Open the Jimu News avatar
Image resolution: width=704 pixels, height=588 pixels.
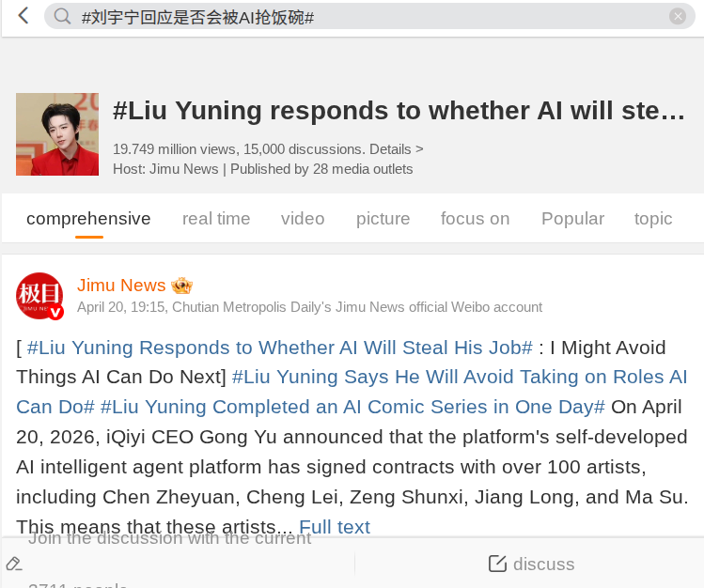point(39,296)
